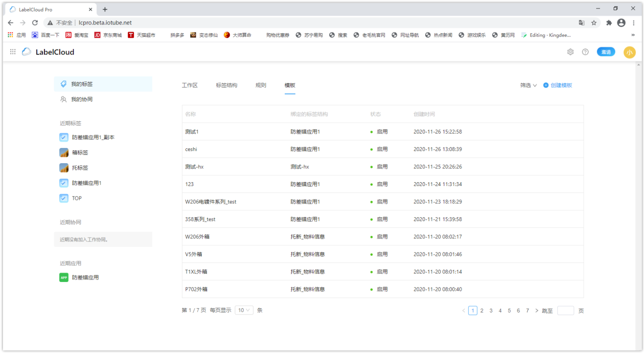The width and height of the screenshot is (644, 353).
Task: Open the settings gear icon
Action: (x=570, y=52)
